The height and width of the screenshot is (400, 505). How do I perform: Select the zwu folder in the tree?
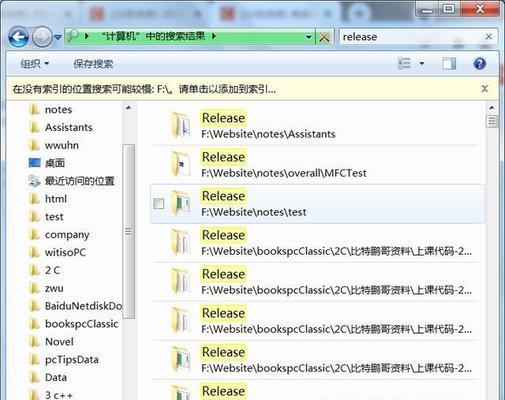tap(54, 288)
